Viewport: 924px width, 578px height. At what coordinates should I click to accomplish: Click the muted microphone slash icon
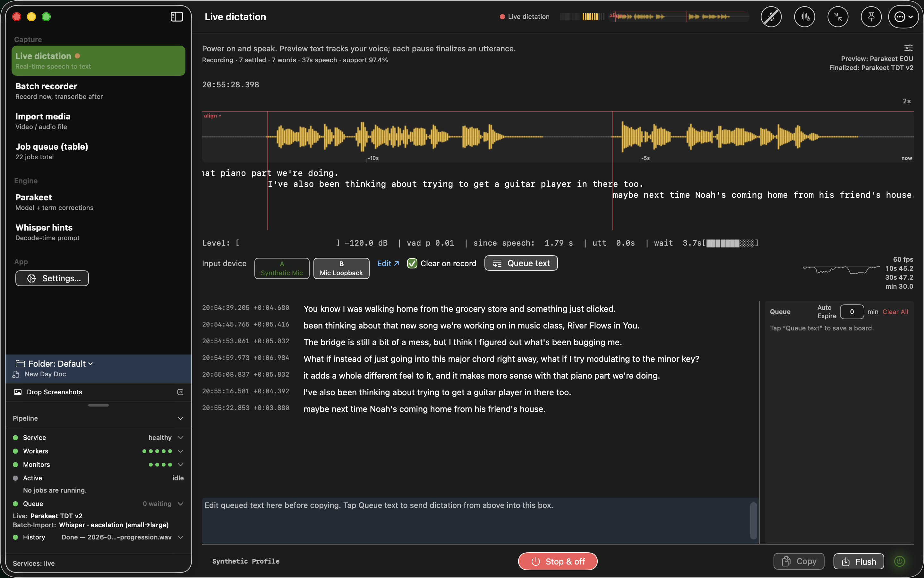point(771,16)
